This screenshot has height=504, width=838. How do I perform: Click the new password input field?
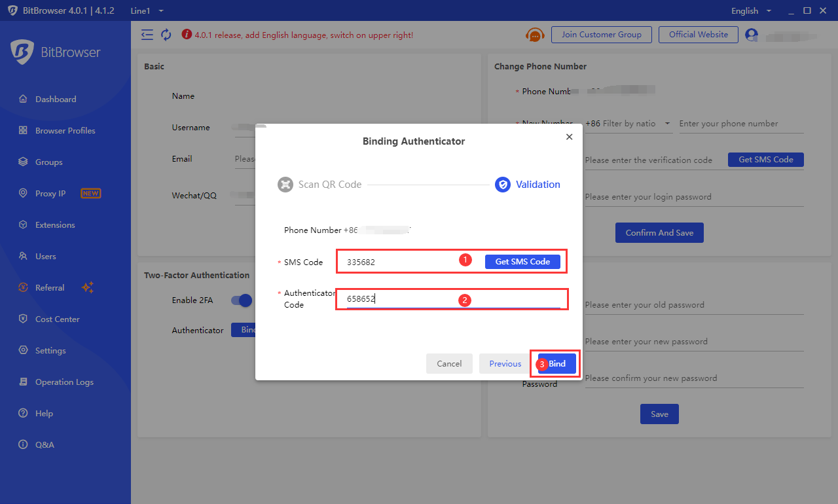[x=694, y=342]
